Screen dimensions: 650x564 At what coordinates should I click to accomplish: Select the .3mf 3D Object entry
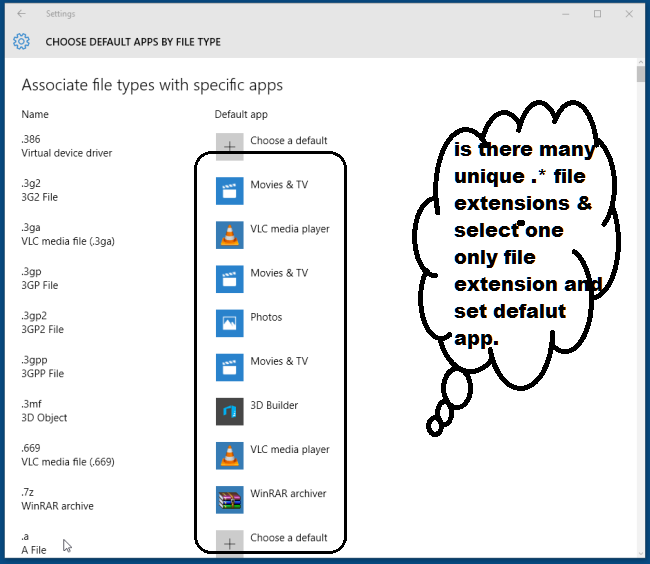44,411
